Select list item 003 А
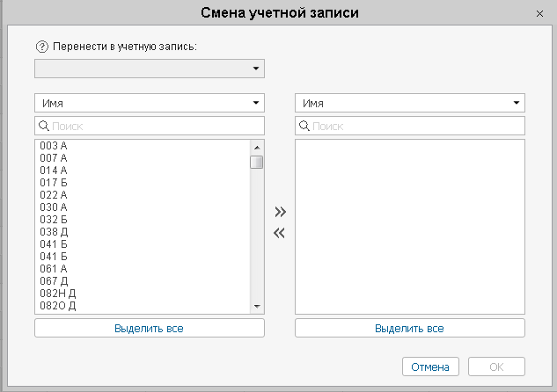Screen dimensions: 557x392 point(54,146)
